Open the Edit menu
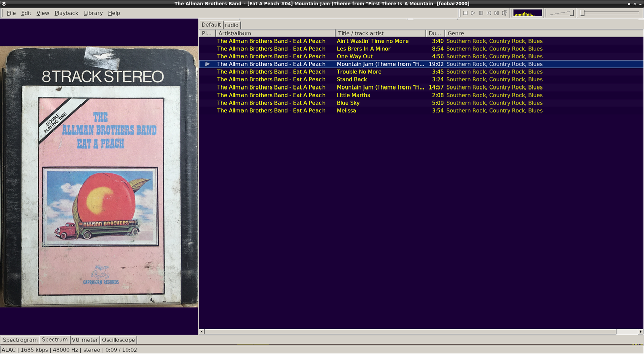 click(x=26, y=13)
